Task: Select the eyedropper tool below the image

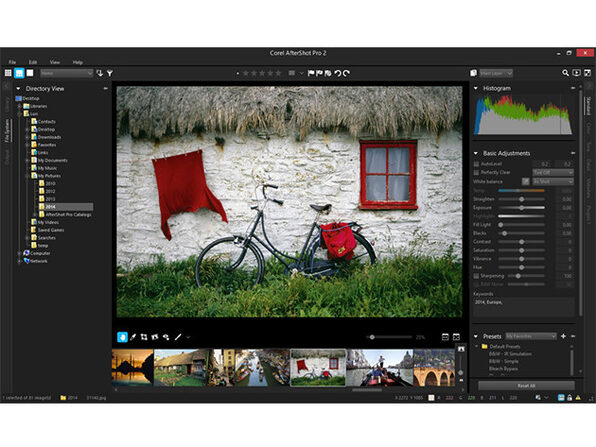Action: [x=133, y=337]
